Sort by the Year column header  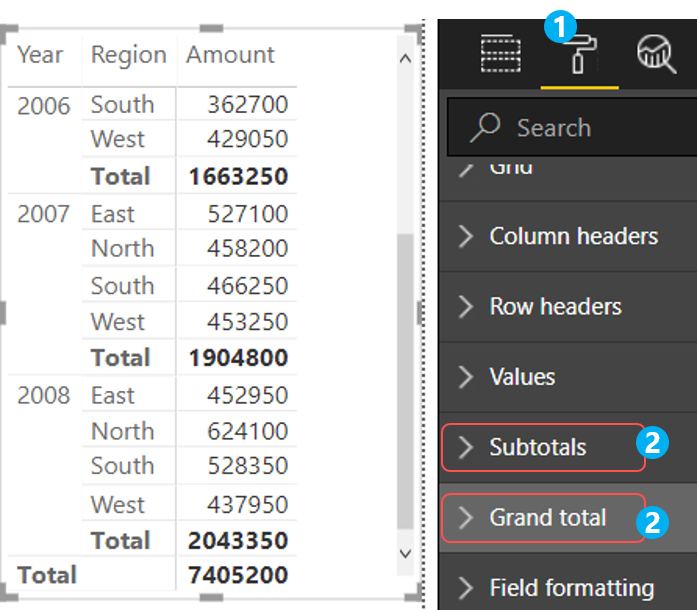click(40, 55)
